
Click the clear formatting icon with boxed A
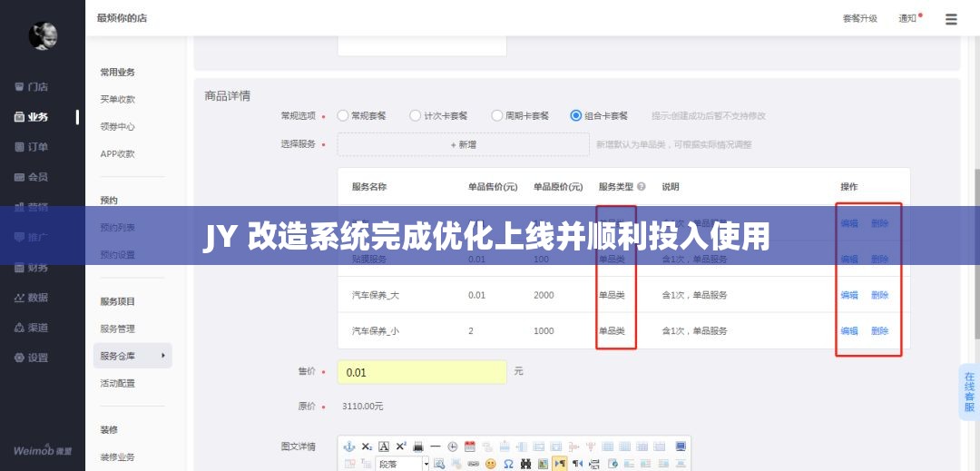point(384,446)
